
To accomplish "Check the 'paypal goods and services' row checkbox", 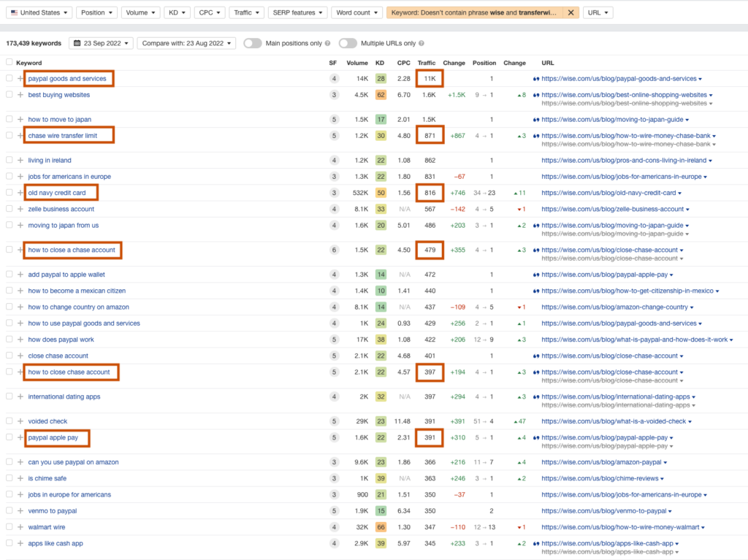I will [9, 78].
